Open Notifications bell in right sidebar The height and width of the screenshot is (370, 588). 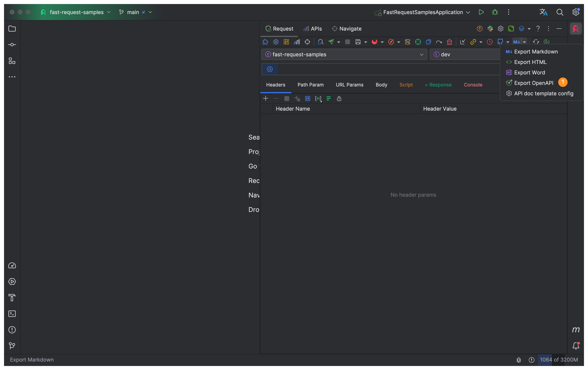click(x=576, y=346)
